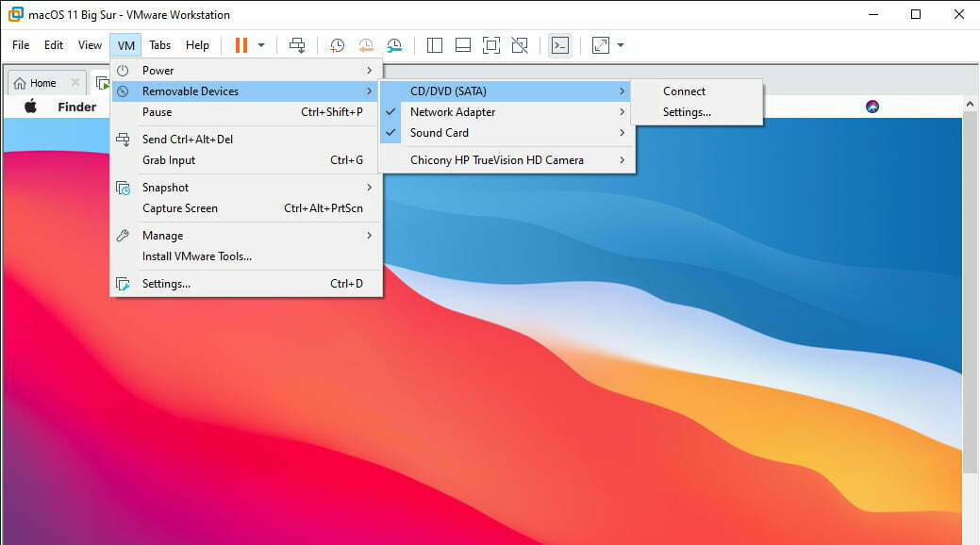Choose Grab Input from the VM menu
The width and height of the screenshot is (980, 545).
(x=246, y=160)
